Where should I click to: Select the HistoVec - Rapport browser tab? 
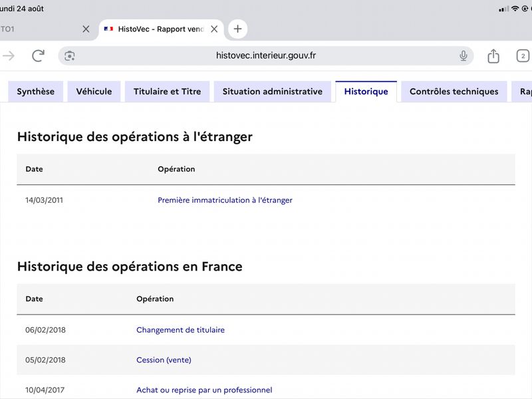click(161, 29)
